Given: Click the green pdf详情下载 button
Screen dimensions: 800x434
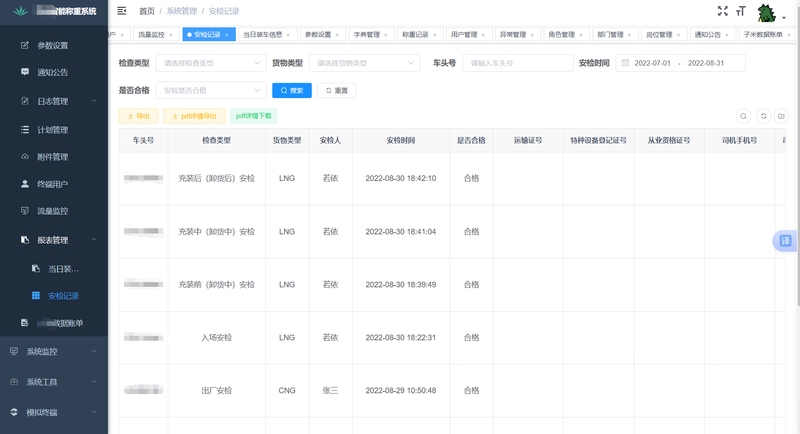Looking at the screenshot, I should click(x=253, y=116).
